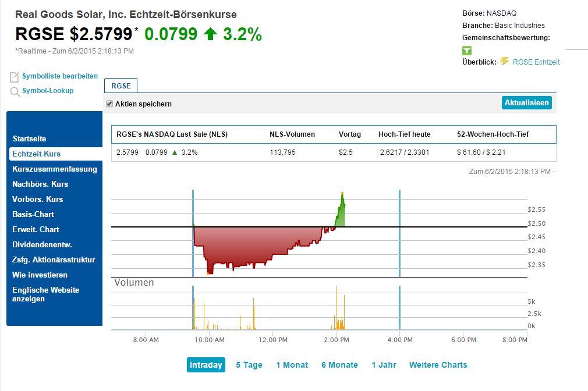This screenshot has height=391, width=588.
Task: Switch chart to 5 Tage
Action: 249,365
